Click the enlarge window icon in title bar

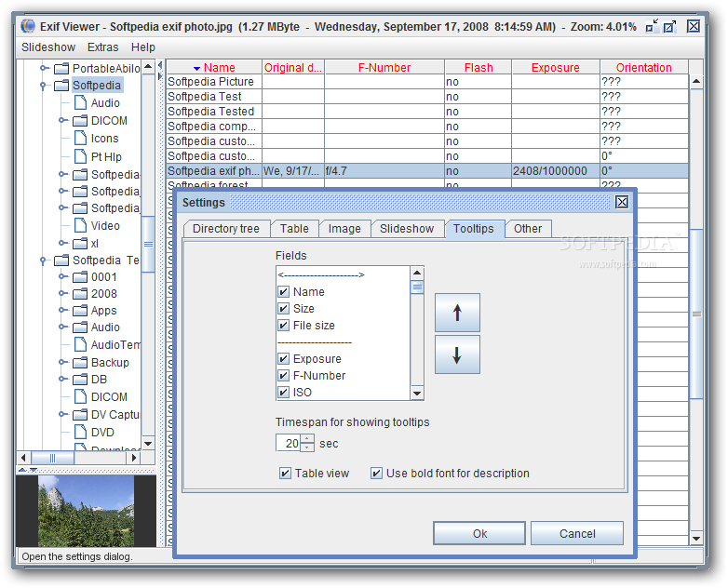(669, 26)
